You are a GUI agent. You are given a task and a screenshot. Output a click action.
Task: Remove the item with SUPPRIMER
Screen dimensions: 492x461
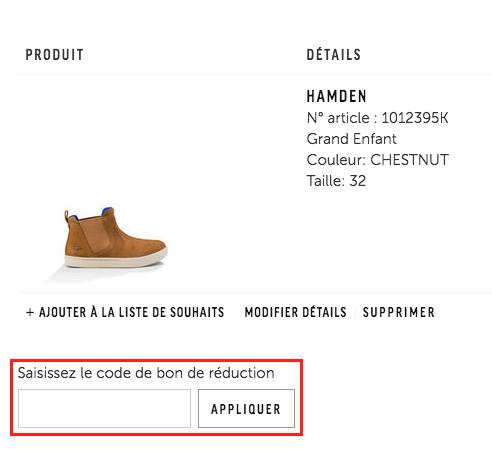[399, 312]
